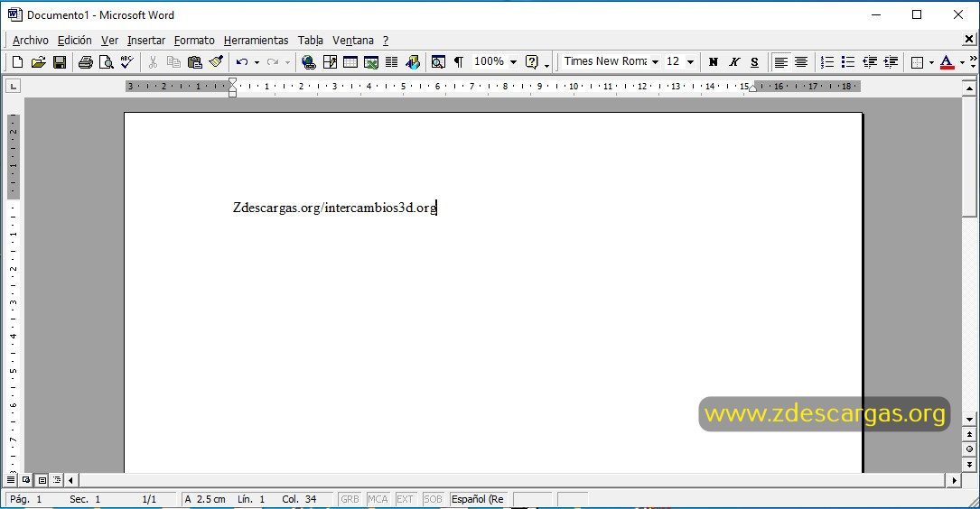980x509 pixels.
Task: Click the tab stop type selector
Action: click(13, 86)
